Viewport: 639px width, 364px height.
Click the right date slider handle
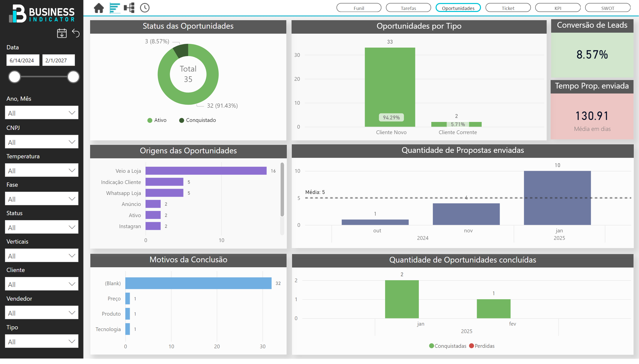[73, 77]
